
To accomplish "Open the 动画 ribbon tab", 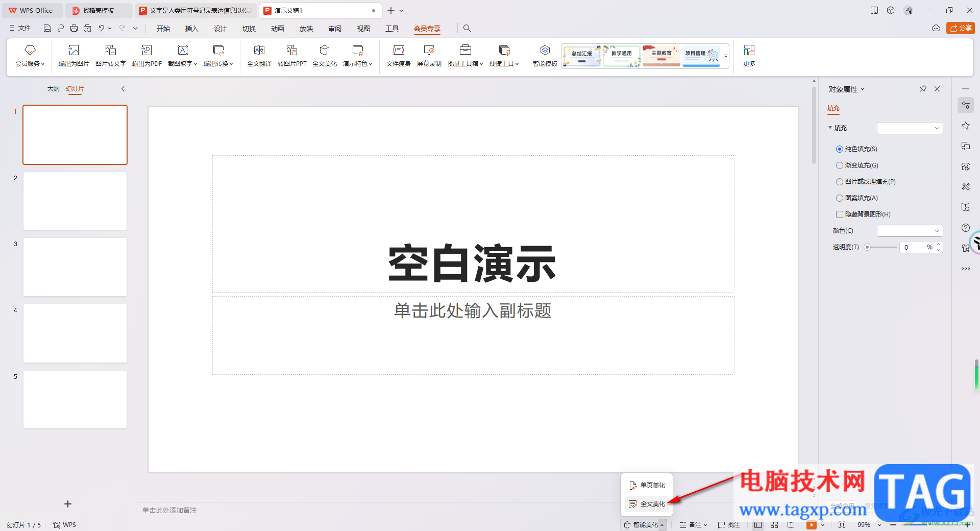I will (x=277, y=29).
